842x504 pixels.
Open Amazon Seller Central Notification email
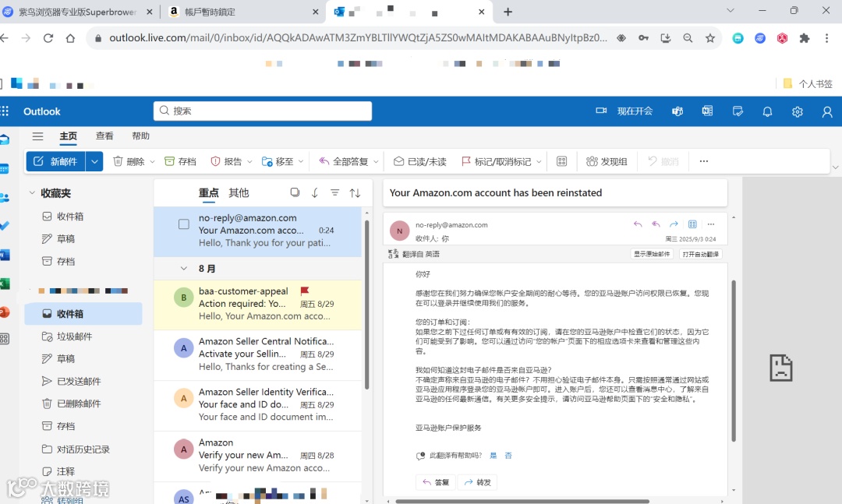pos(258,354)
